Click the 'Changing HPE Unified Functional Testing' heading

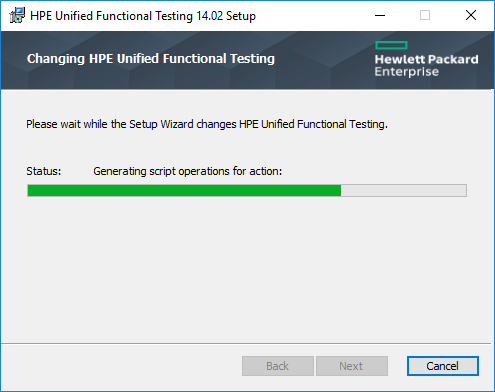(151, 59)
